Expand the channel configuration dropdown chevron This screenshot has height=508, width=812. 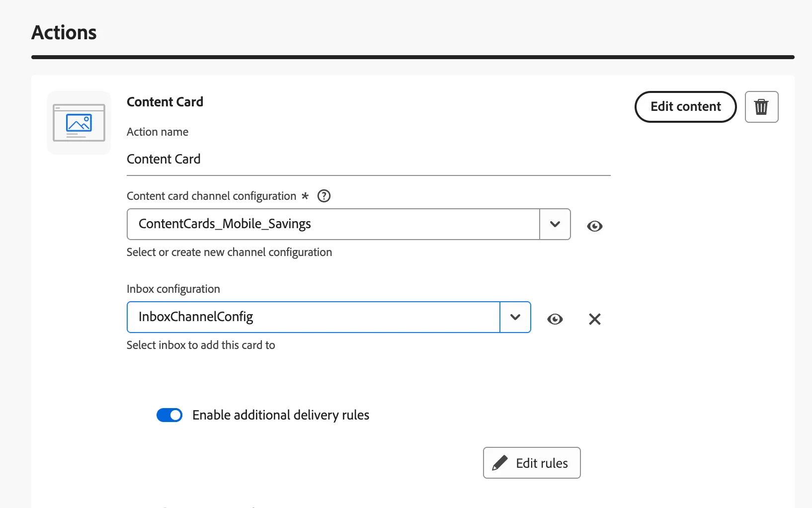click(555, 224)
